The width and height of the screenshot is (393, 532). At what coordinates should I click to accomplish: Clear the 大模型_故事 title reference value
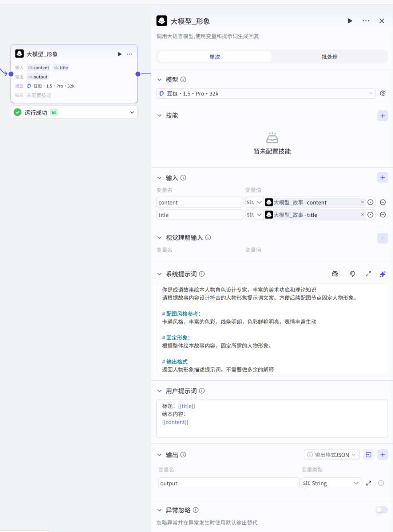(362, 214)
